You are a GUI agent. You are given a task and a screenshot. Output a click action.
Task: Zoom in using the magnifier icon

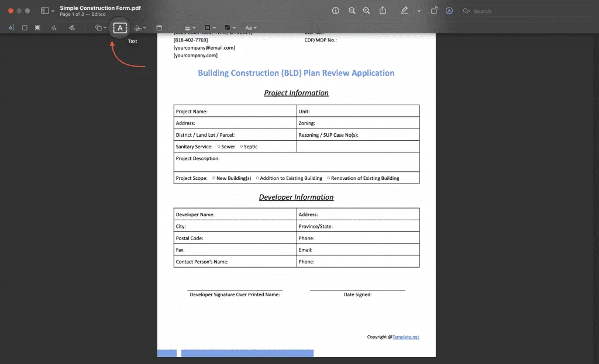coord(366,11)
